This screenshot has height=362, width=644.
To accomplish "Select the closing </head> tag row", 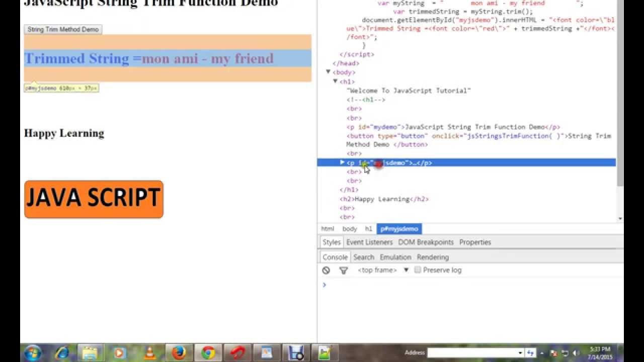I will click(x=346, y=63).
